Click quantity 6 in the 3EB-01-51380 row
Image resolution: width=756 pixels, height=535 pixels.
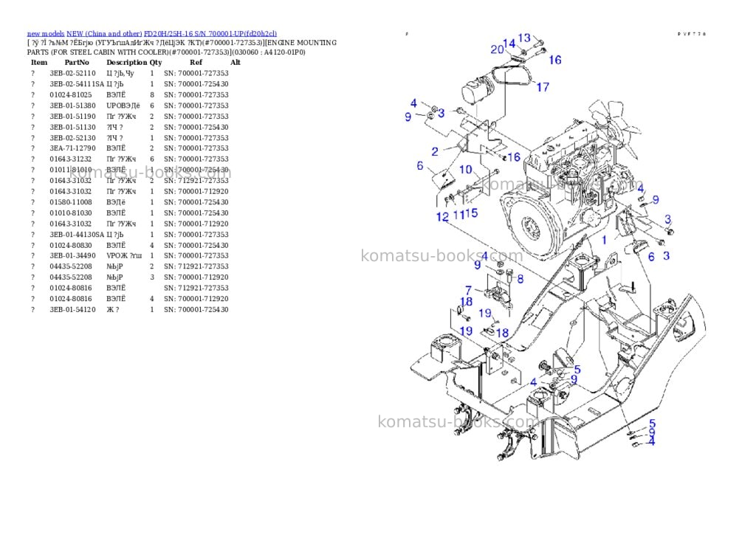(x=152, y=106)
